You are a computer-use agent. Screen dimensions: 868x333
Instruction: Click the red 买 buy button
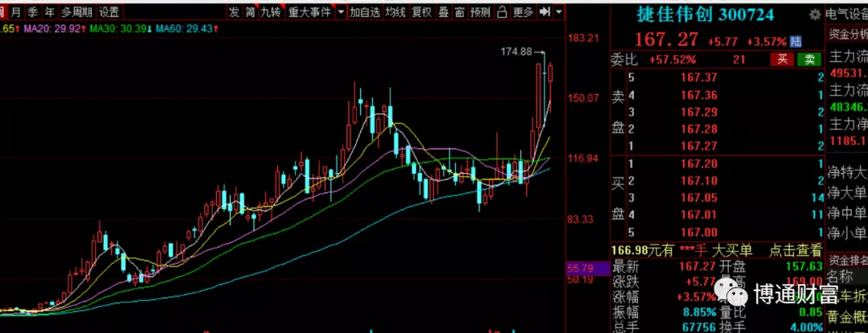782,60
